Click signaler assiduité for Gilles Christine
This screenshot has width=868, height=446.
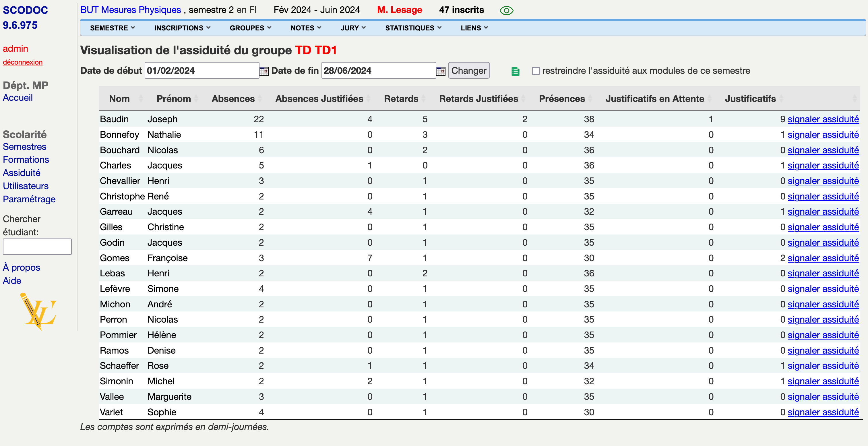point(823,227)
